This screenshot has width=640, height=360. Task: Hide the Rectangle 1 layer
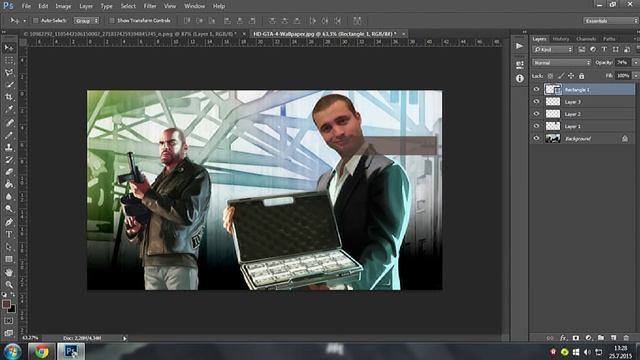(x=536, y=89)
